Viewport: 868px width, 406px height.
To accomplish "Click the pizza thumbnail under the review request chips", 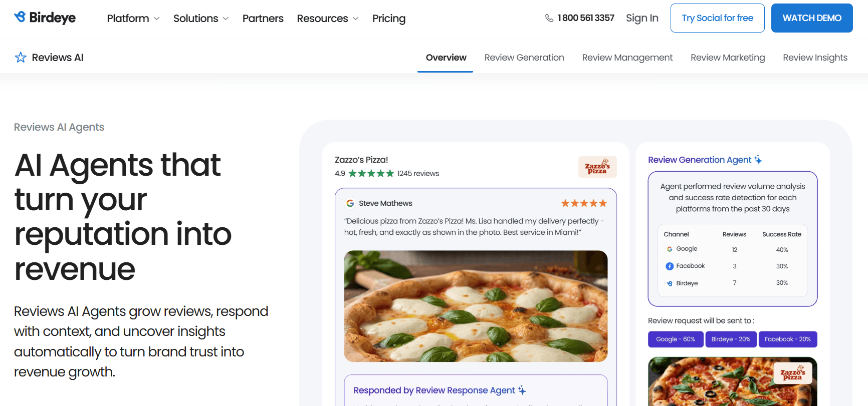I will 733,381.
